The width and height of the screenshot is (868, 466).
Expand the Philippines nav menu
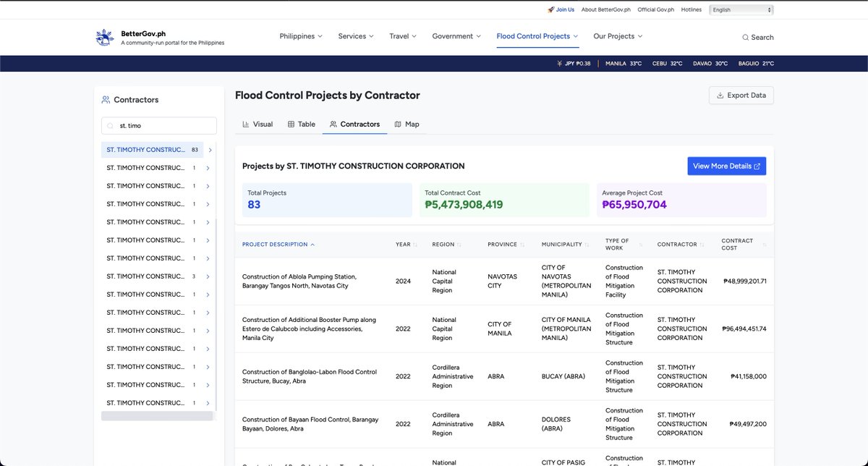pyautogui.click(x=301, y=36)
